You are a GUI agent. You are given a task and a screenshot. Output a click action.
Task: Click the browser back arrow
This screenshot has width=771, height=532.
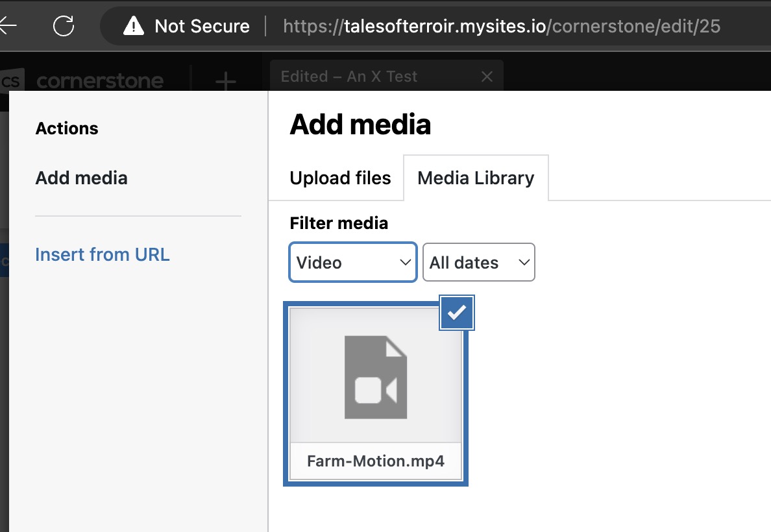8,26
